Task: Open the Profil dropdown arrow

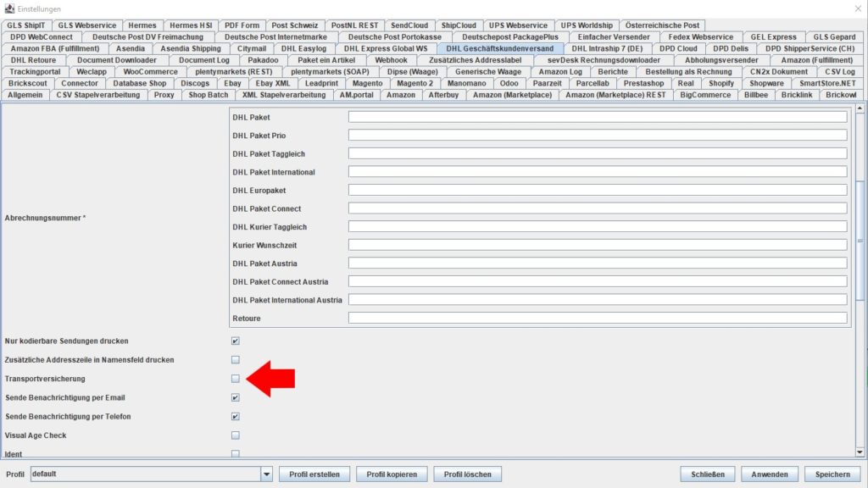Action: click(266, 474)
